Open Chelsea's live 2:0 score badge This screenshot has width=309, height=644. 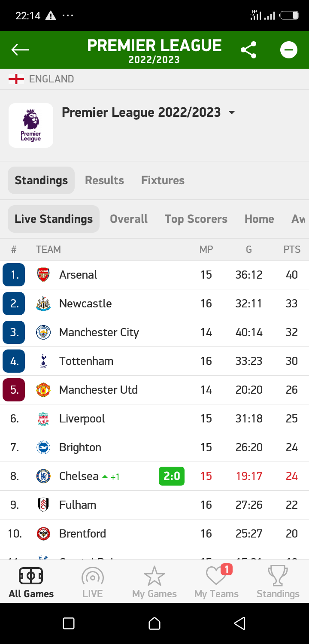(172, 476)
